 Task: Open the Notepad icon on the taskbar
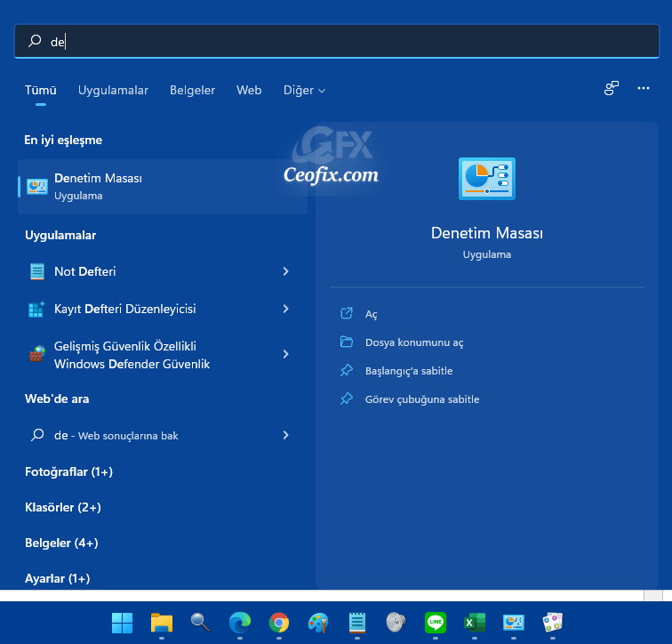357,623
